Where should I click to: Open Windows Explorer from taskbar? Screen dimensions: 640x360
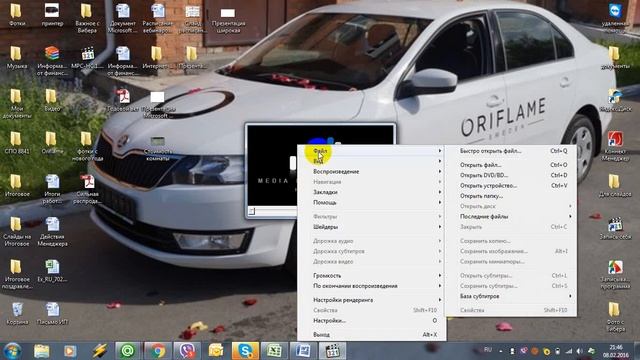coord(41,351)
